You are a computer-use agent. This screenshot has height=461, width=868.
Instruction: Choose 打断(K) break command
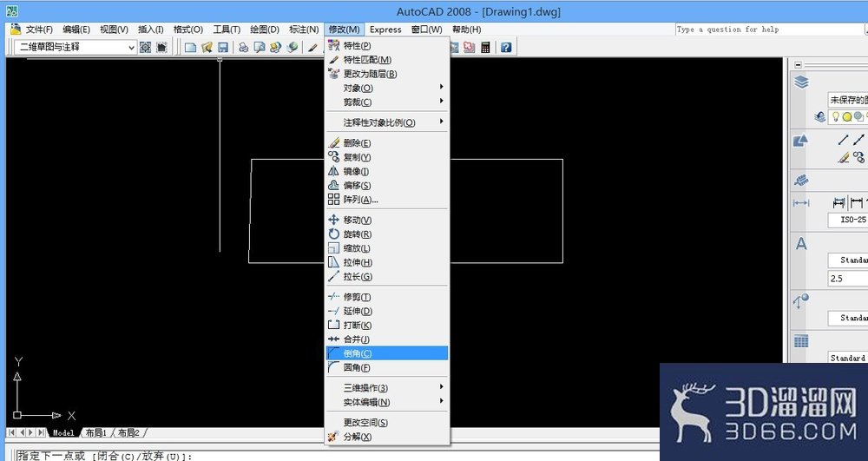(387, 325)
